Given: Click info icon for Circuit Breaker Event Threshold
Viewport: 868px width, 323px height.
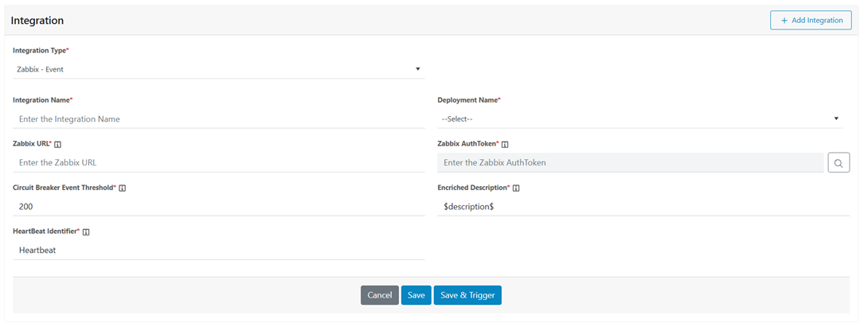Looking at the screenshot, I should (x=123, y=189).
